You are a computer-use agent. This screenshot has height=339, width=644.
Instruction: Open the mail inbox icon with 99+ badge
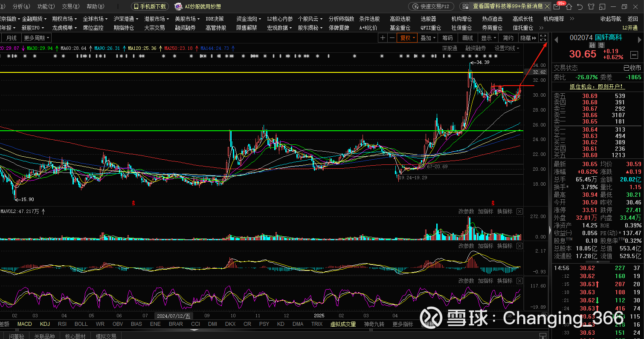click(557, 6)
